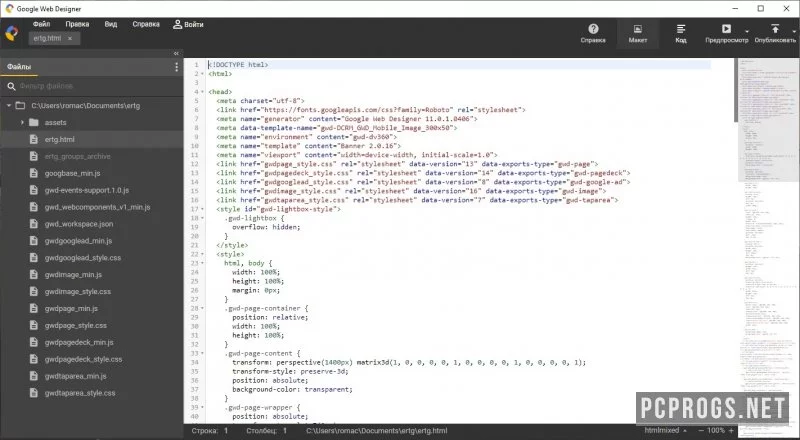800x440 pixels.
Task: Close the ertg.html tab
Action: pos(70,38)
